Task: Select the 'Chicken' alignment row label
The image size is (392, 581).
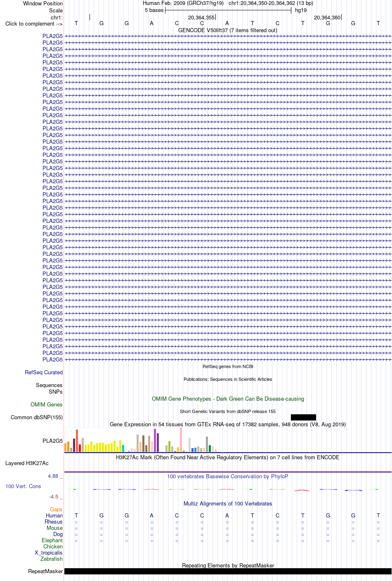Action: [53, 546]
